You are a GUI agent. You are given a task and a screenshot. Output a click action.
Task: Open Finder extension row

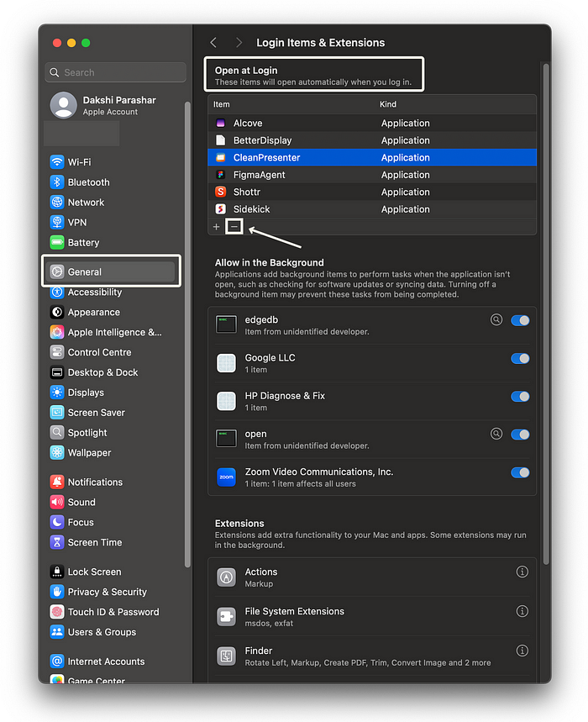point(372,656)
